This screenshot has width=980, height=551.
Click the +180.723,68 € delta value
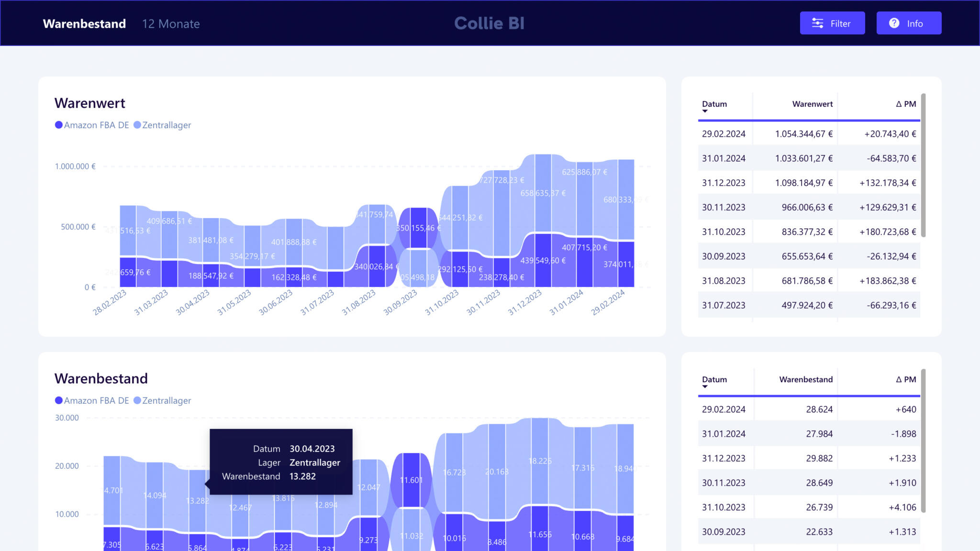coord(888,231)
